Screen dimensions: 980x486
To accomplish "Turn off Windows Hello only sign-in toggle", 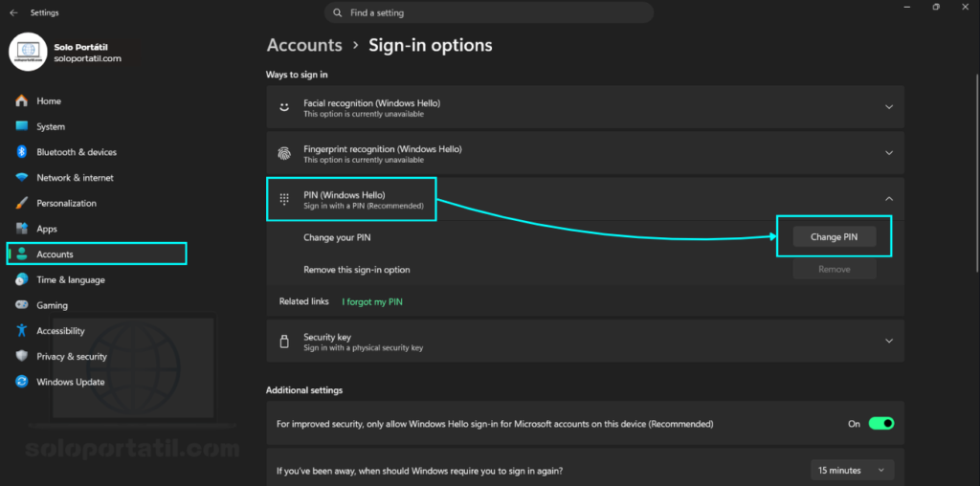I will coord(881,424).
